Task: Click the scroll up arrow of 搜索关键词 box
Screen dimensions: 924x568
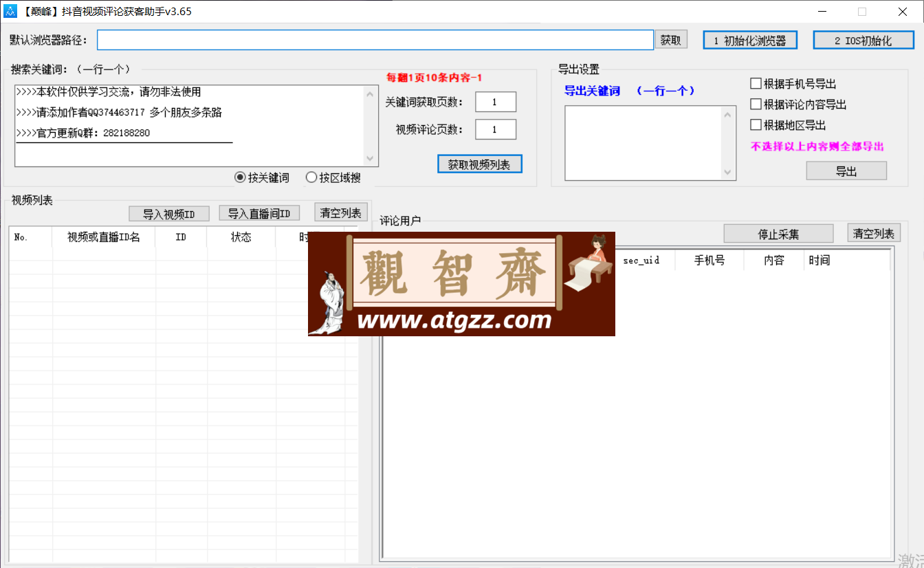Action: (371, 94)
